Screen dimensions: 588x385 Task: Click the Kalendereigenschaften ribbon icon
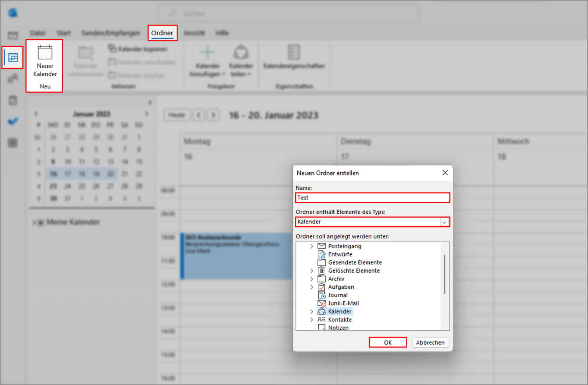294,52
